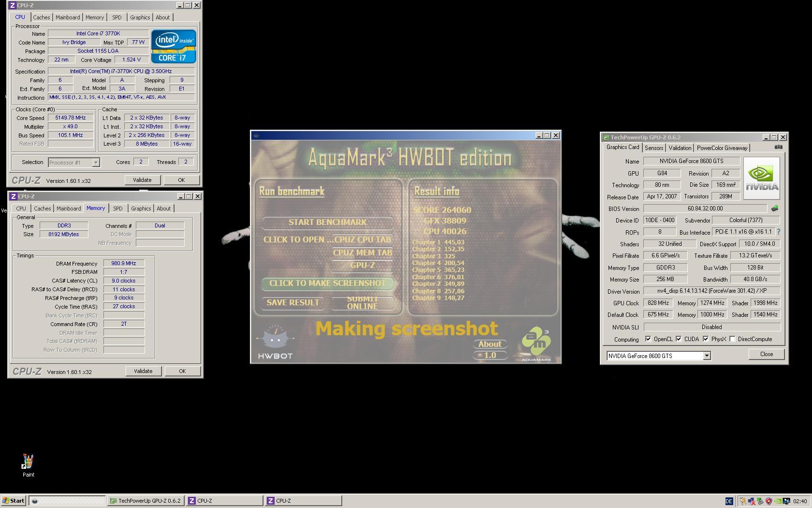Switch to the CPU tab in lower CPU-Z window

click(21, 209)
